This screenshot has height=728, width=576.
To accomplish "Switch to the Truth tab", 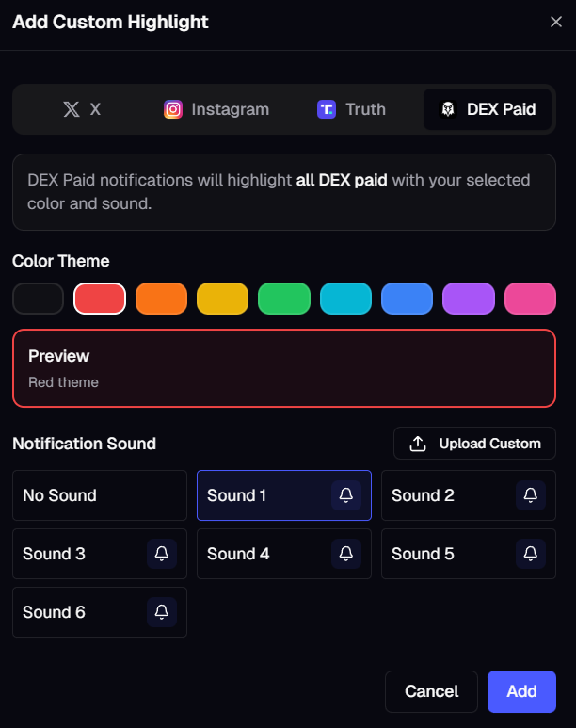I will pos(351,109).
